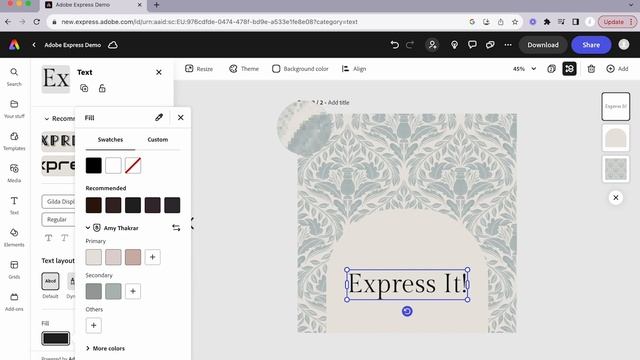Select the no-fill slashed swatch
The image size is (640, 360).
(x=133, y=166)
